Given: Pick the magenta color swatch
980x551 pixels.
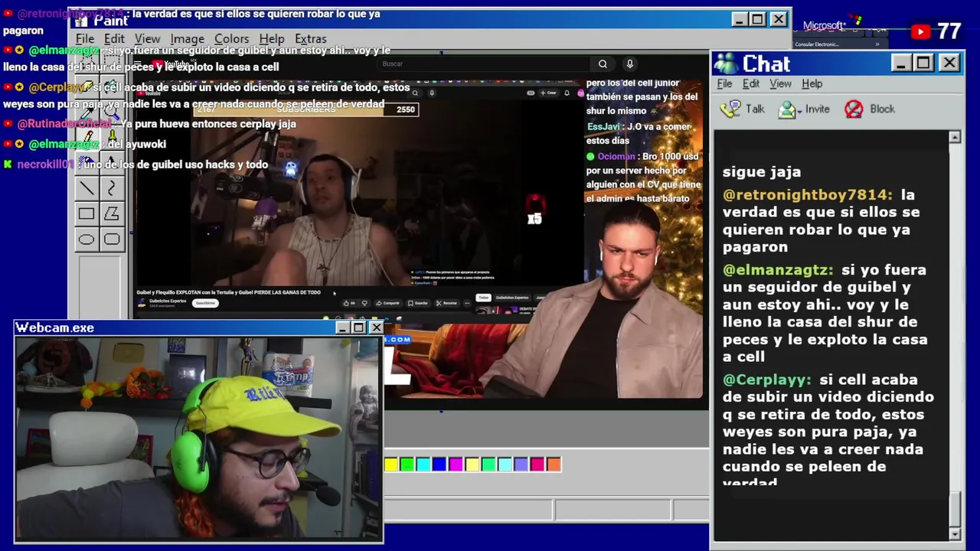Looking at the screenshot, I should (456, 464).
